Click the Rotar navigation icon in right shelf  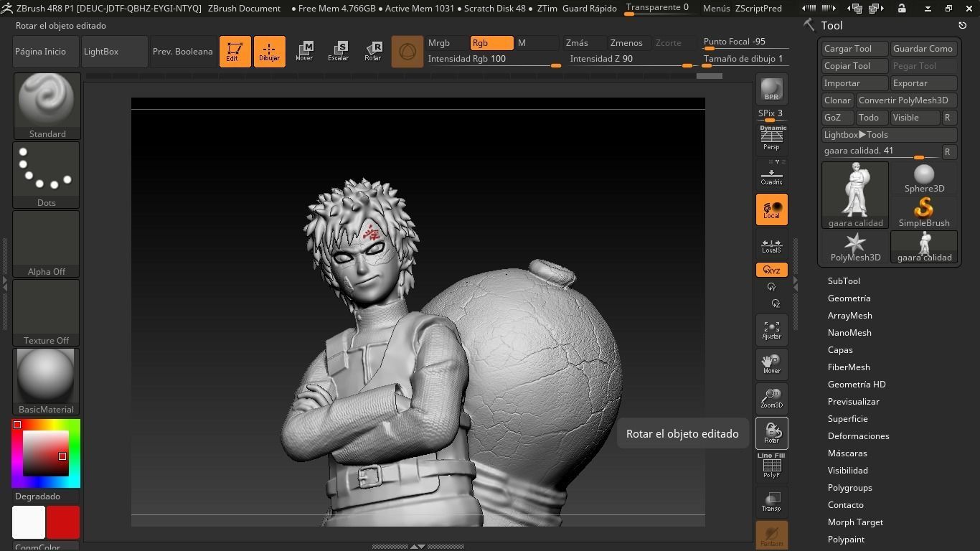click(x=771, y=433)
